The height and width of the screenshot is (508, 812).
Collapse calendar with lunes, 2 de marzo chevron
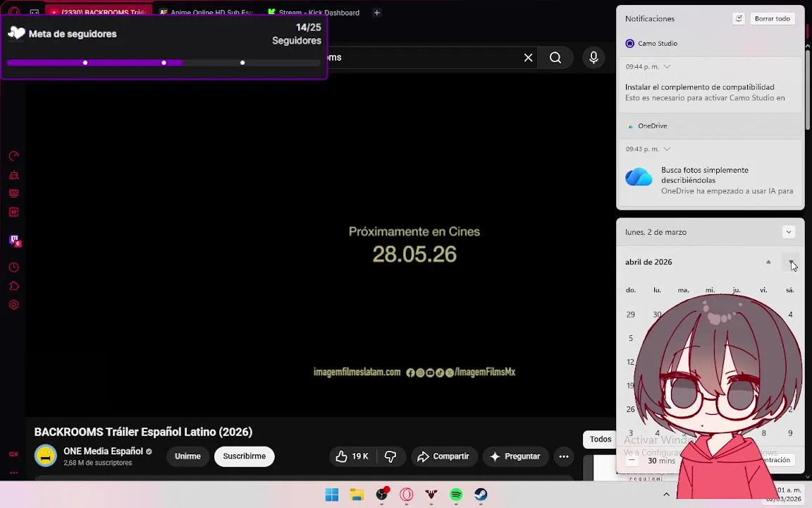point(789,232)
